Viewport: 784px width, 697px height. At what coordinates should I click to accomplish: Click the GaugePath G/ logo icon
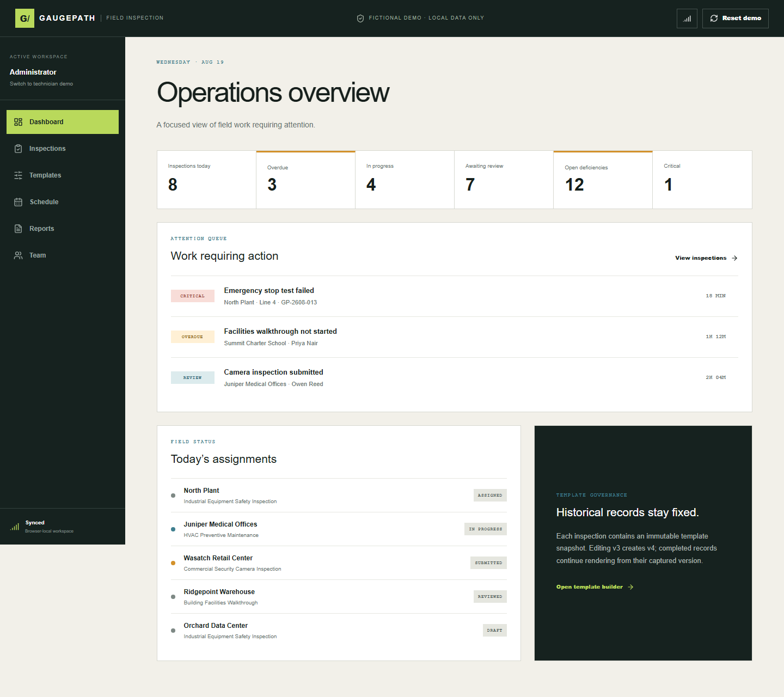(24, 19)
